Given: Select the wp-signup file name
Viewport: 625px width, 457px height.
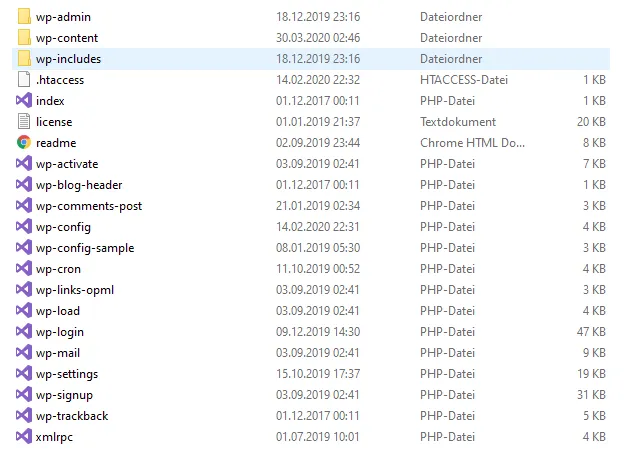Looking at the screenshot, I should tap(64, 395).
